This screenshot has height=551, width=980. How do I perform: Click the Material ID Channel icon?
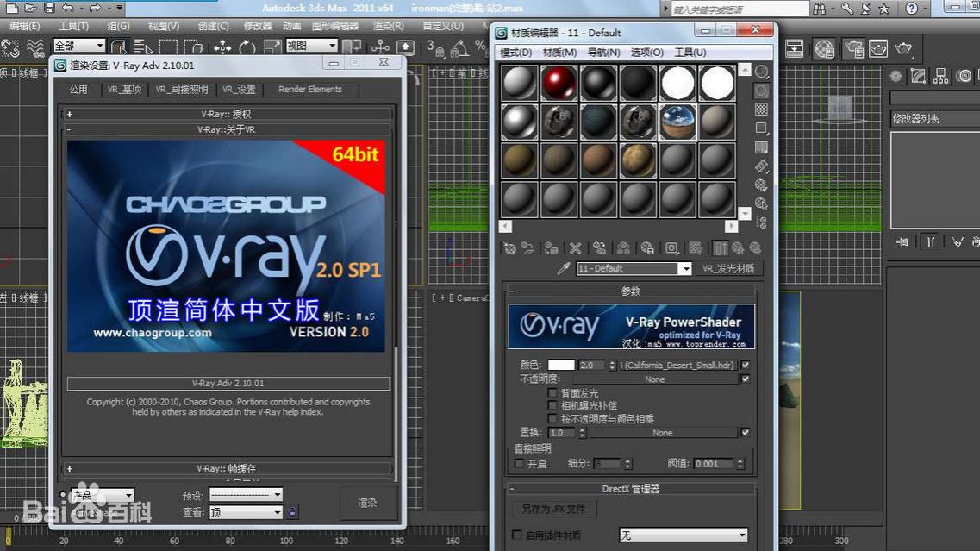(x=671, y=249)
